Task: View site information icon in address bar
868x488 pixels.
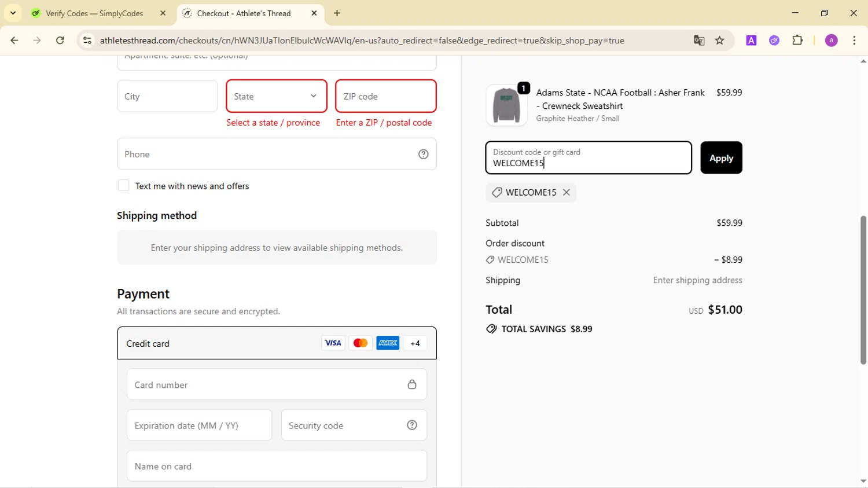Action: 87,41
